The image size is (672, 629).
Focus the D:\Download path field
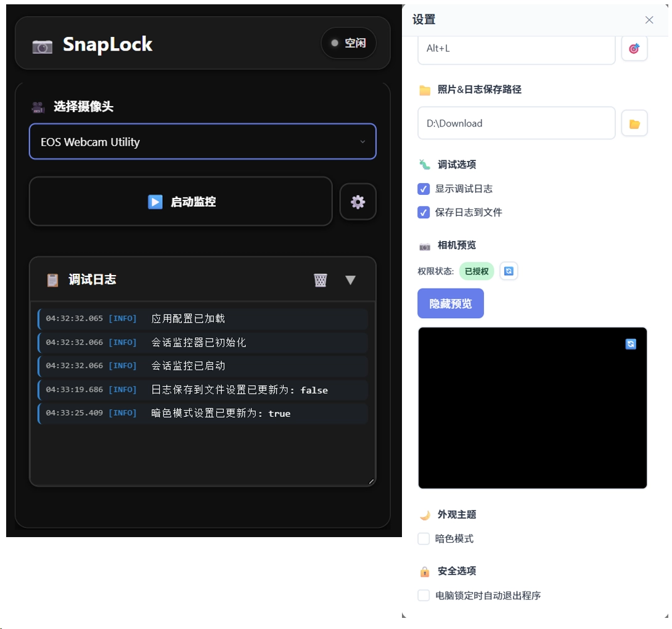(x=517, y=123)
